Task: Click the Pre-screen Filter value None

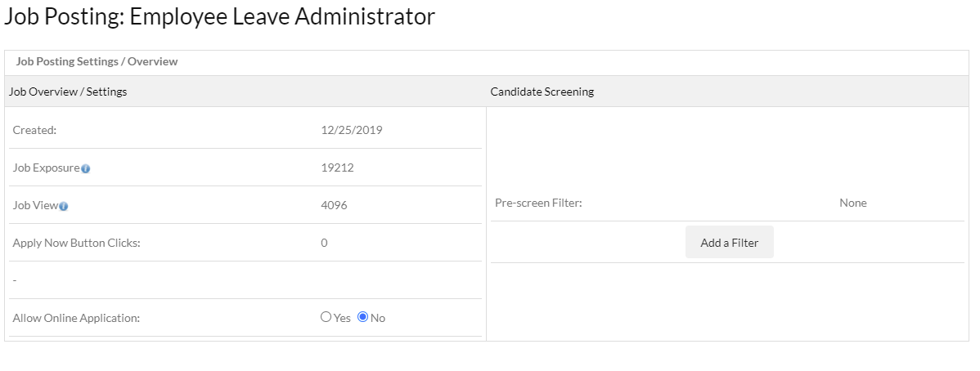Action: [x=852, y=203]
